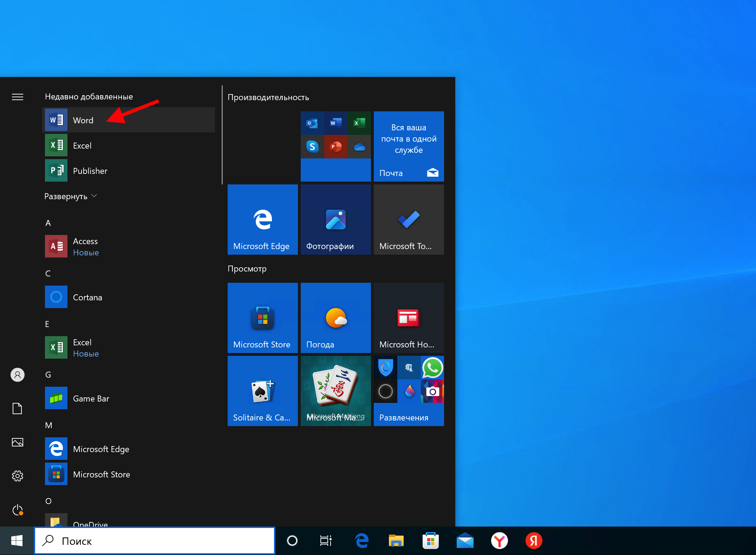Expand the Start menu hamburger navigation
756x555 pixels.
[18, 97]
